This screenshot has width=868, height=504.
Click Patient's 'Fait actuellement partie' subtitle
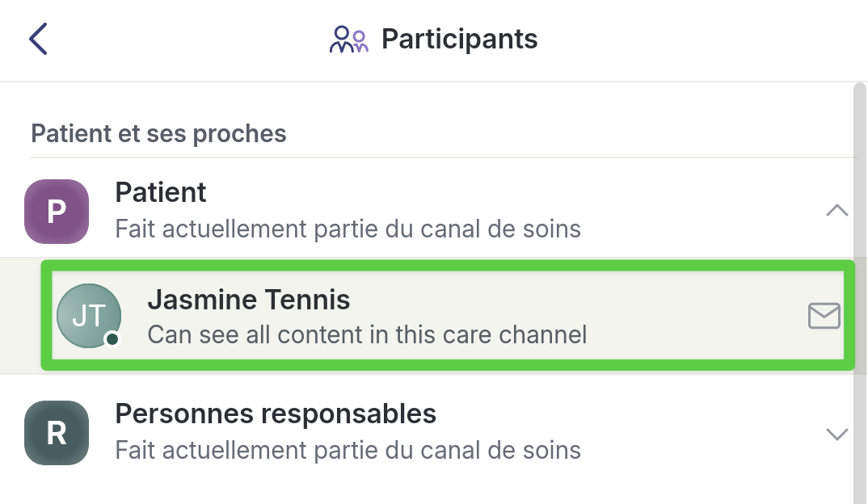[x=348, y=229]
